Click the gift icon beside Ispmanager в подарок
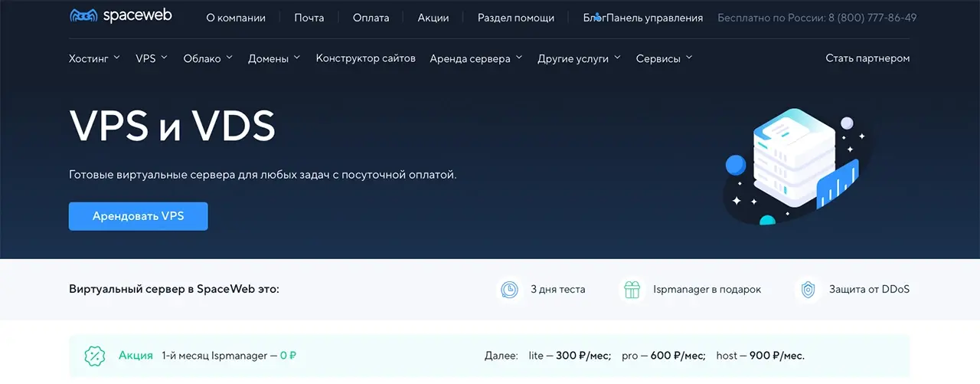Image resolution: width=980 pixels, height=384 pixels. [632, 290]
